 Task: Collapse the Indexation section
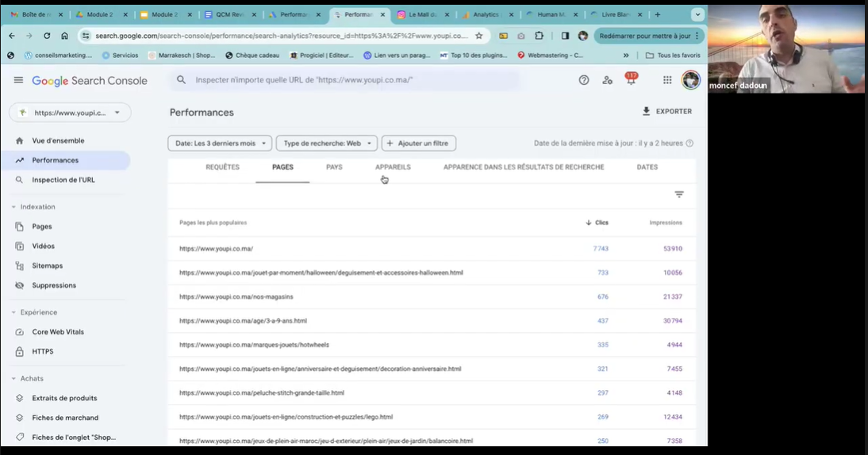click(x=33, y=207)
